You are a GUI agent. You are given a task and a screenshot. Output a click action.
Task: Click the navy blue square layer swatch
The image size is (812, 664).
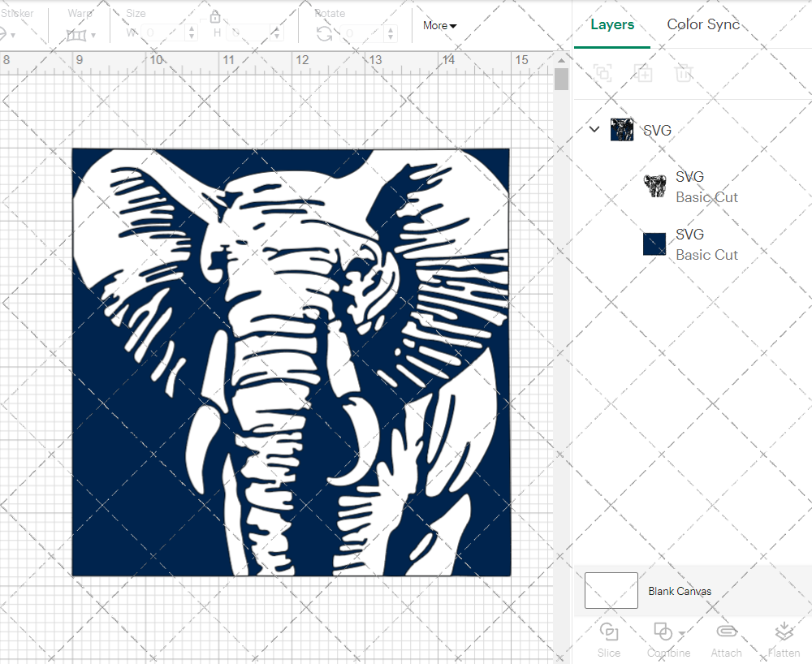[654, 244]
